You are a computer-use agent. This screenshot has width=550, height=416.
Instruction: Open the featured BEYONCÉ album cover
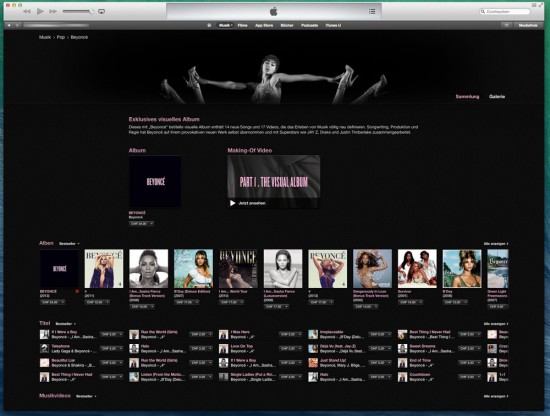155,182
